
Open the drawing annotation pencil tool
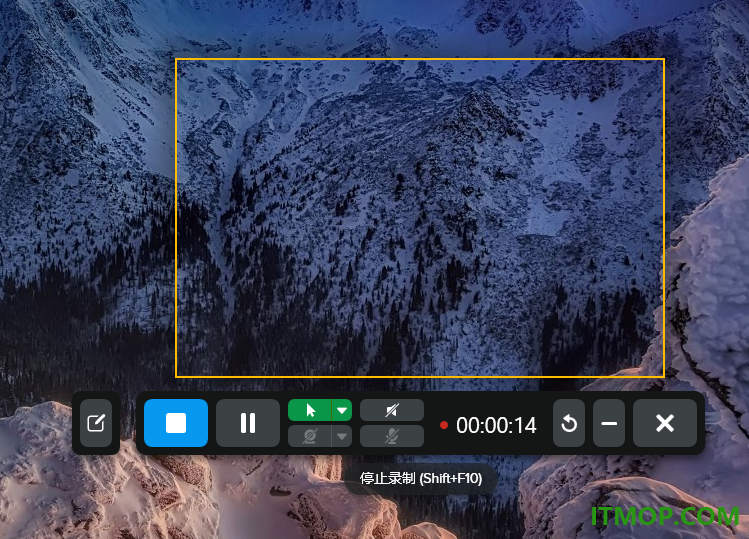96,423
